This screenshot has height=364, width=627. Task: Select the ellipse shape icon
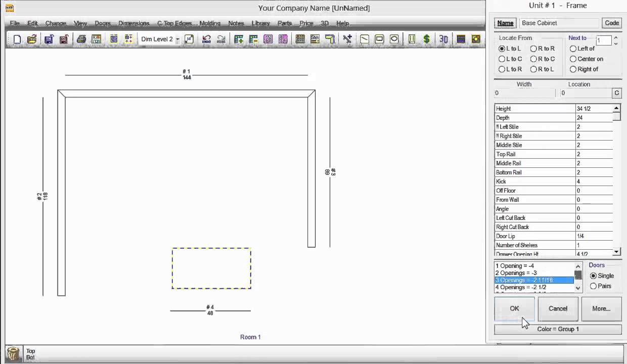[x=394, y=39]
